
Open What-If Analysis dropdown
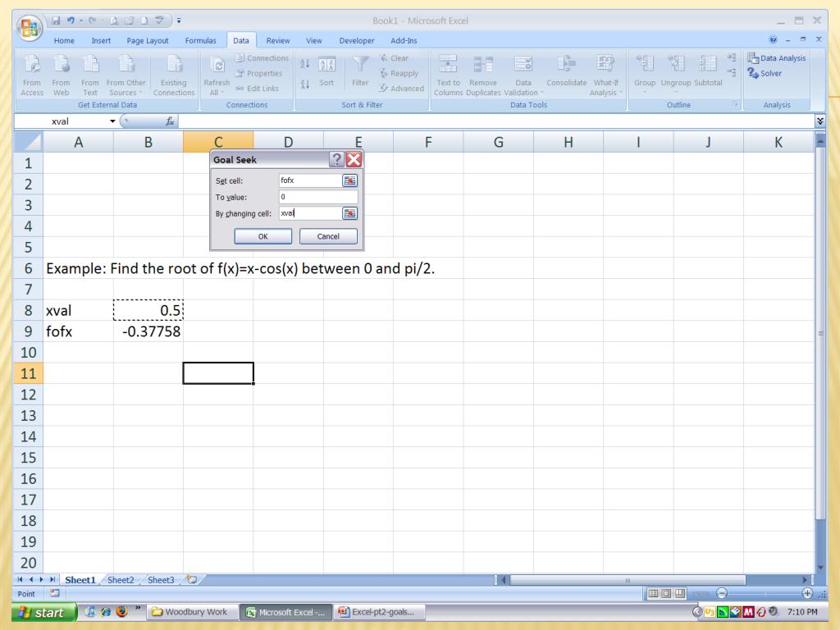(605, 75)
